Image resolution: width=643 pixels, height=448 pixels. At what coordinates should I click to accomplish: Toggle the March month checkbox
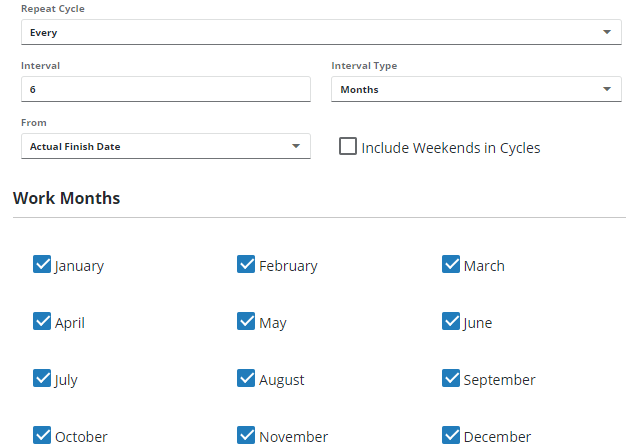point(451,264)
